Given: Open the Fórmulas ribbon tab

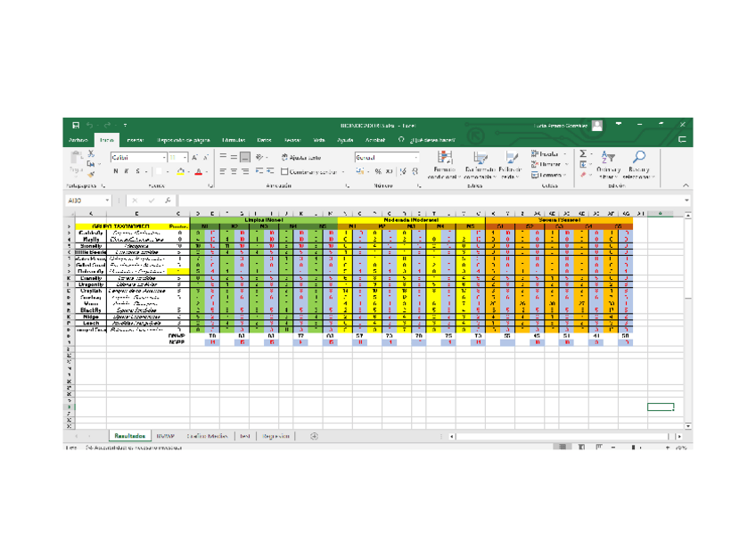Looking at the screenshot, I should click(234, 140).
